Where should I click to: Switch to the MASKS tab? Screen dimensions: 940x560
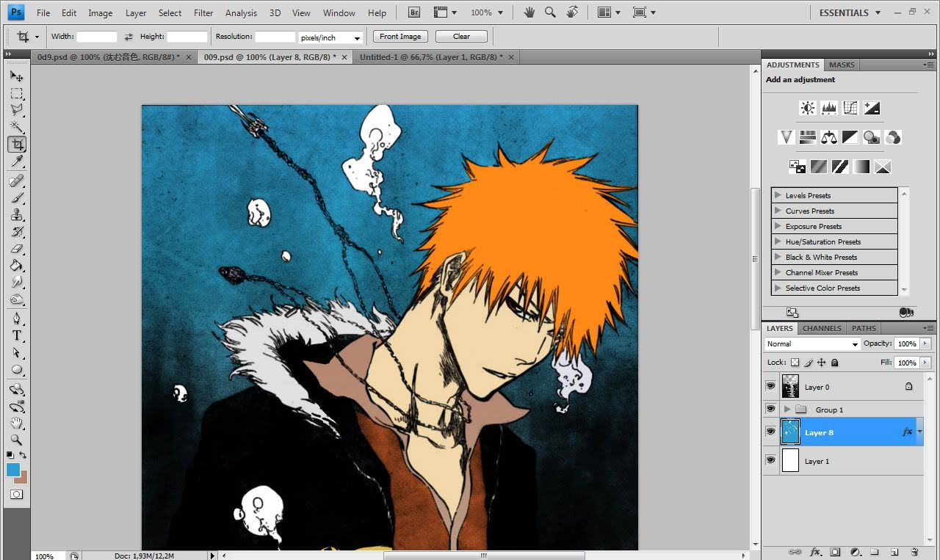(842, 65)
